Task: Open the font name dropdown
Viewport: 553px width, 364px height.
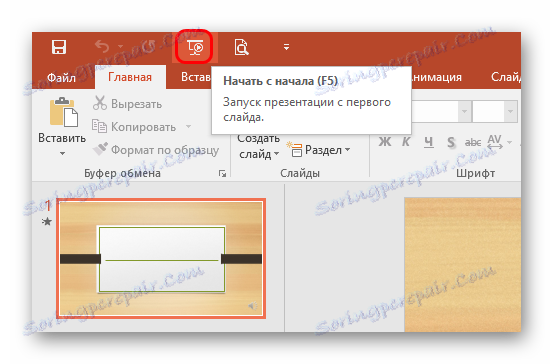Action: pos(464,111)
